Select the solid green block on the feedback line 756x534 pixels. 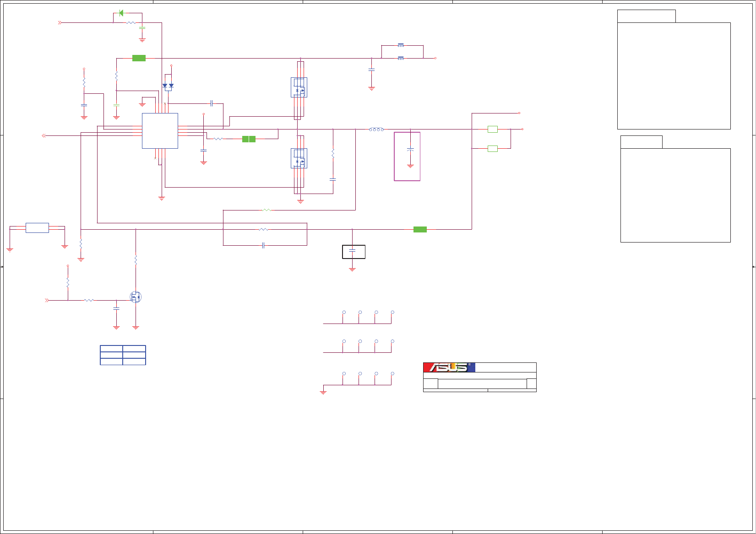click(x=420, y=229)
